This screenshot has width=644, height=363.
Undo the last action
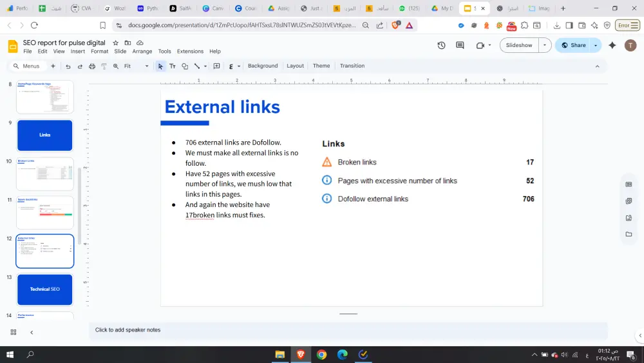pos(68,66)
